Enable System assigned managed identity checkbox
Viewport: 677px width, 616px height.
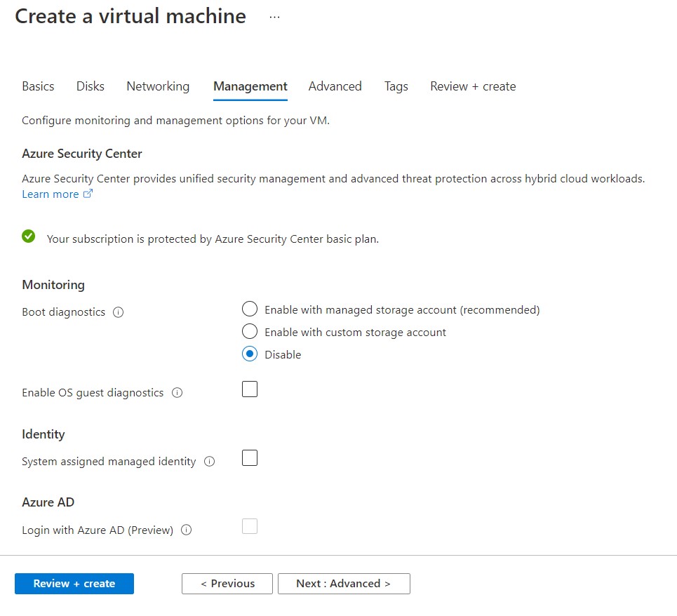[x=250, y=458]
